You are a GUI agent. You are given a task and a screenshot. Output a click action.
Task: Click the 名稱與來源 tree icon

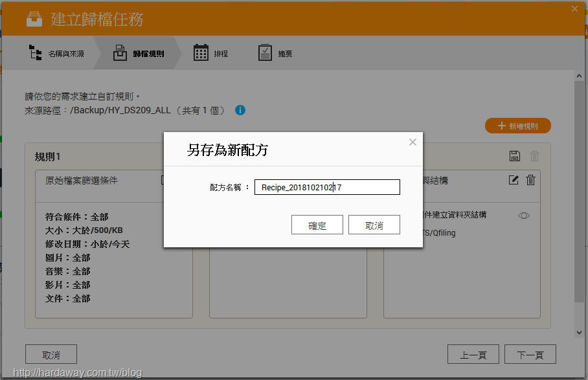35,52
